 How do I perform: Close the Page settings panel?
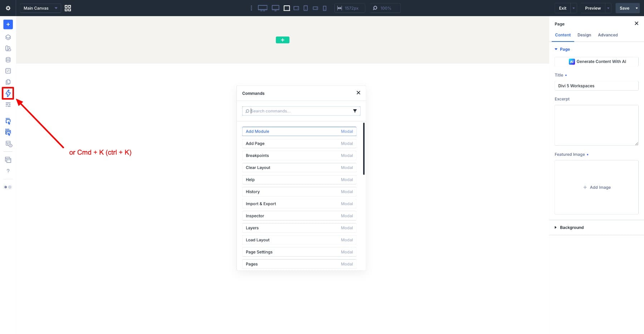(x=636, y=23)
